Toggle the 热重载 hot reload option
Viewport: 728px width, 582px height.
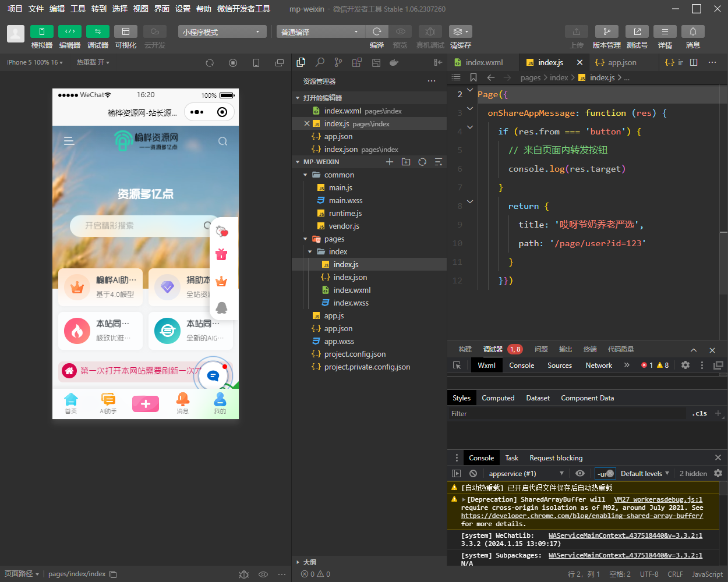pyautogui.click(x=93, y=62)
